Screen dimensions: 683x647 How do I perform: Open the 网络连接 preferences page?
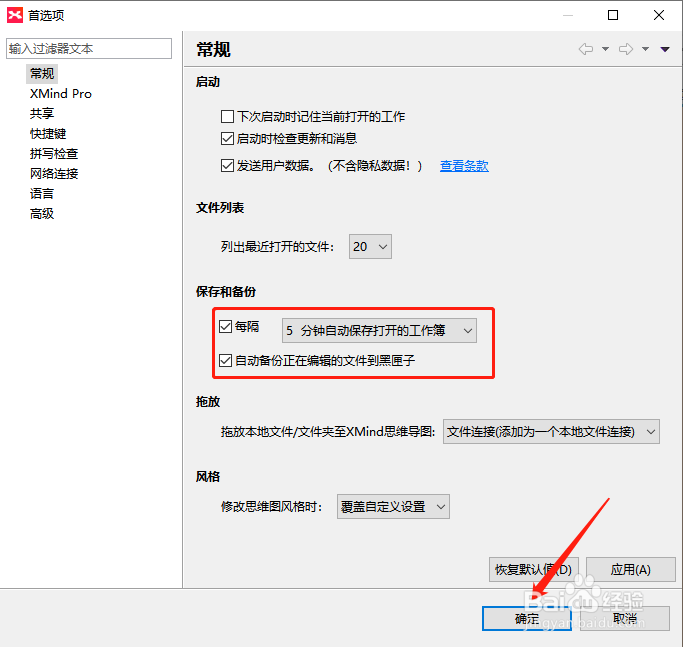tap(54, 173)
